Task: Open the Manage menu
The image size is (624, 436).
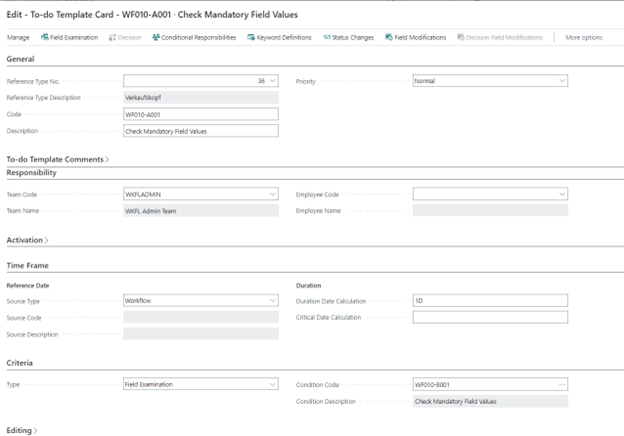Action: [x=18, y=37]
